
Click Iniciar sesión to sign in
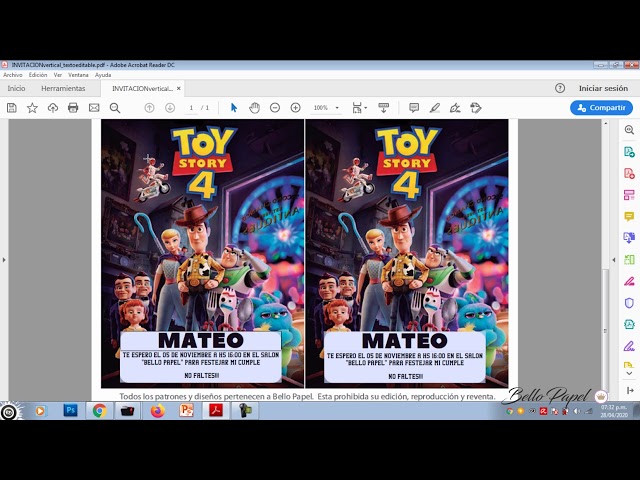pos(603,88)
